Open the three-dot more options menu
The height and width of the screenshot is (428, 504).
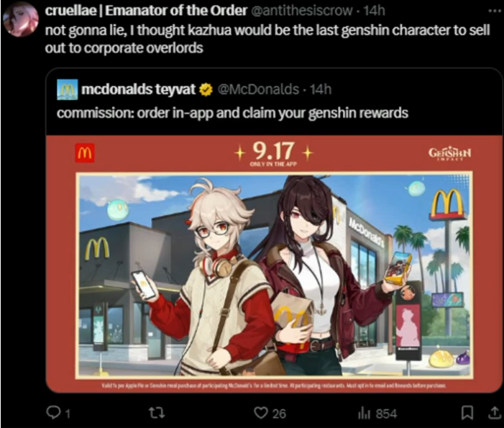(x=495, y=11)
